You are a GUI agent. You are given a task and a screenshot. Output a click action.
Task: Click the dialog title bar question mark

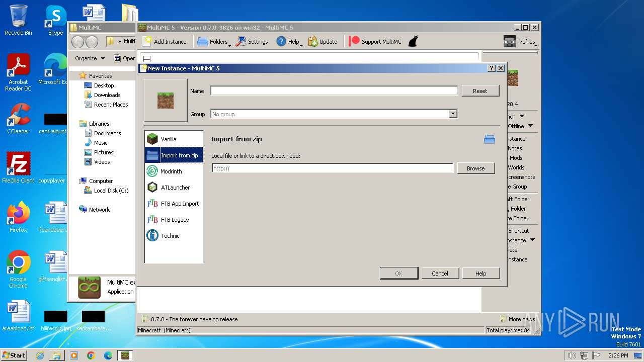point(492,68)
